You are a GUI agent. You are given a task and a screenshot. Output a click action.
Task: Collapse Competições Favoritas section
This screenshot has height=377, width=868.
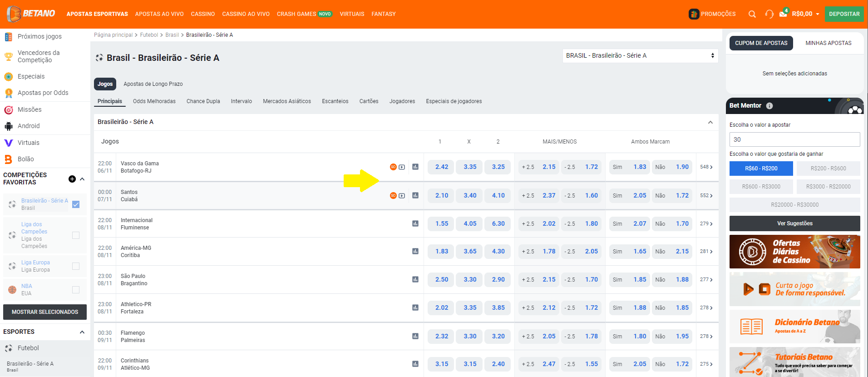point(82,179)
